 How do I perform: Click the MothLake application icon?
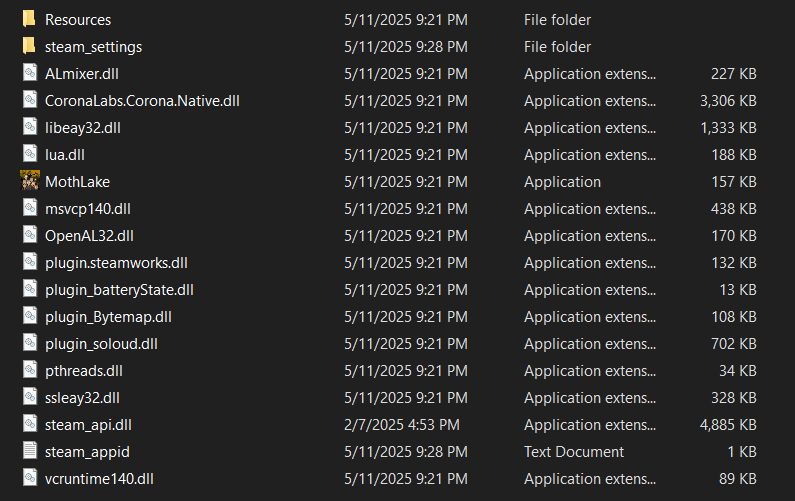tap(29, 181)
